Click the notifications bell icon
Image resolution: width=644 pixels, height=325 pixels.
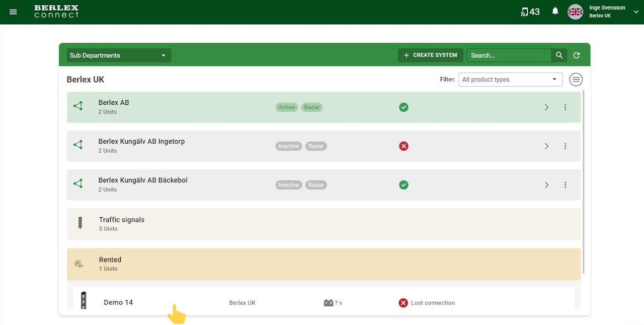coord(555,11)
